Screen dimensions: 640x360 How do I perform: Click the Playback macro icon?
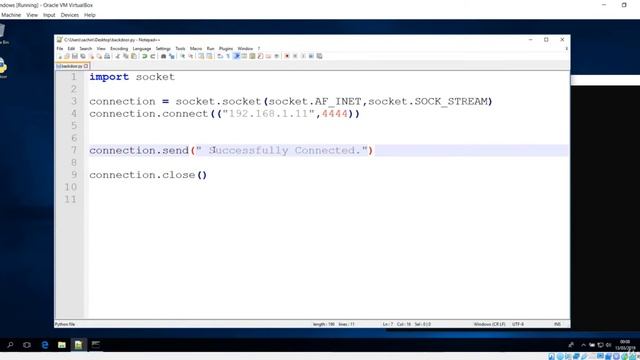pyautogui.click(x=303, y=56)
